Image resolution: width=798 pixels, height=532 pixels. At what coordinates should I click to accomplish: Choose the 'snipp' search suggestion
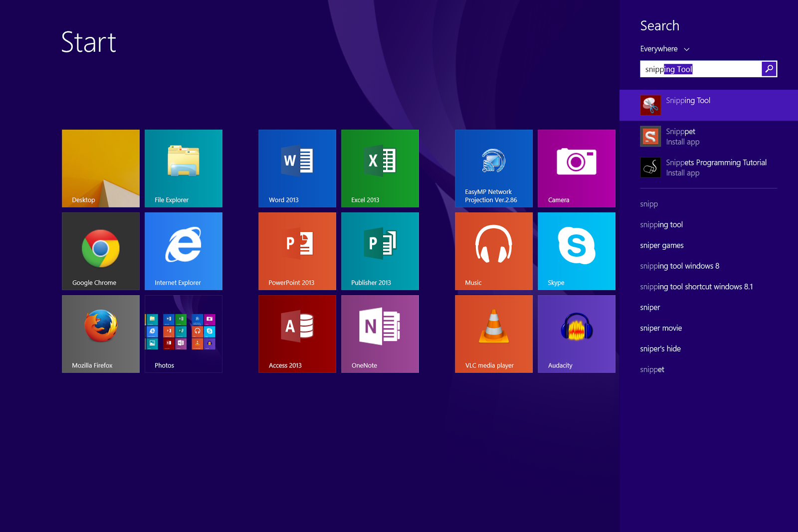click(649, 204)
